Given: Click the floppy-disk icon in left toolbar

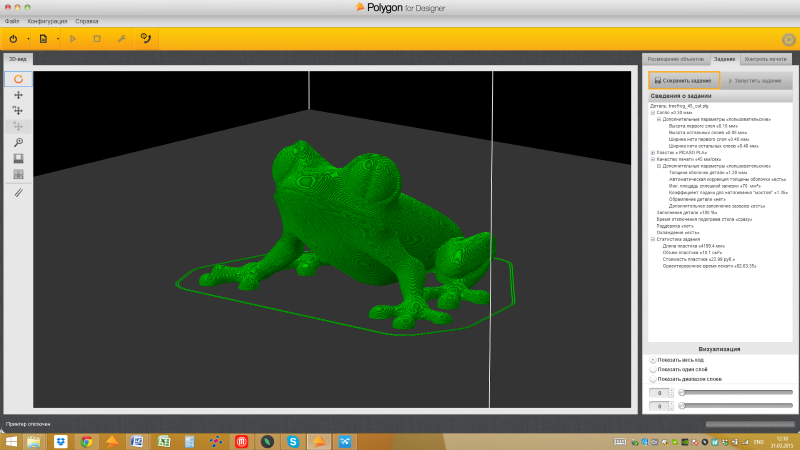Looking at the screenshot, I should [18, 159].
